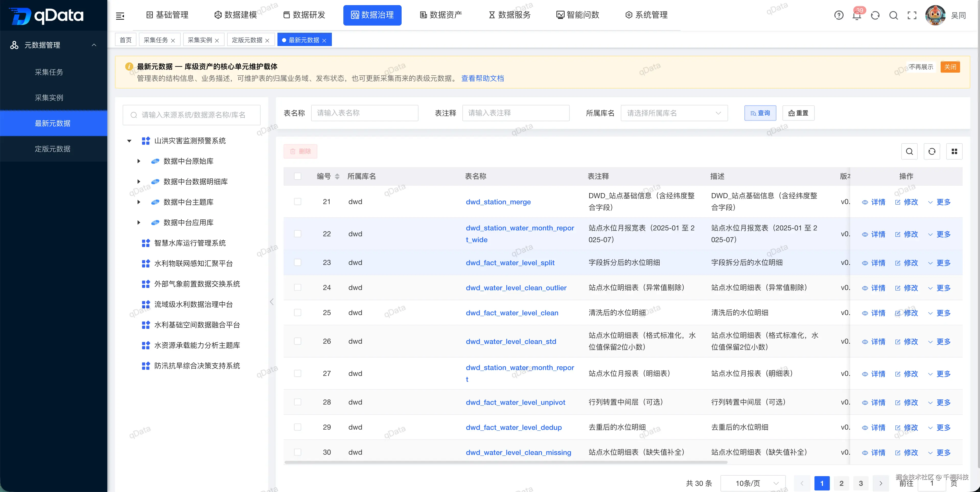Image resolution: width=980 pixels, height=492 pixels.
Task: Go to the 首页 tab
Action: point(125,40)
